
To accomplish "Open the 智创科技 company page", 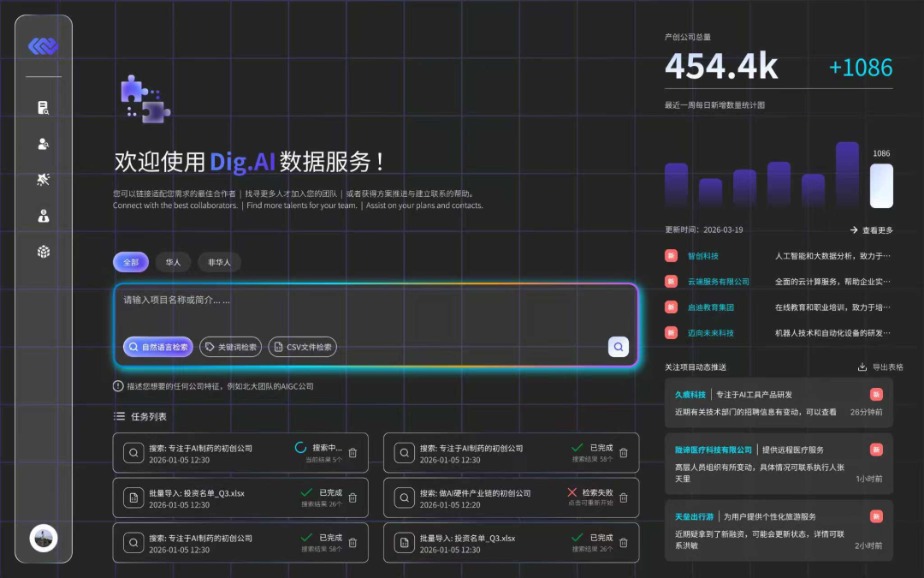I will point(703,255).
